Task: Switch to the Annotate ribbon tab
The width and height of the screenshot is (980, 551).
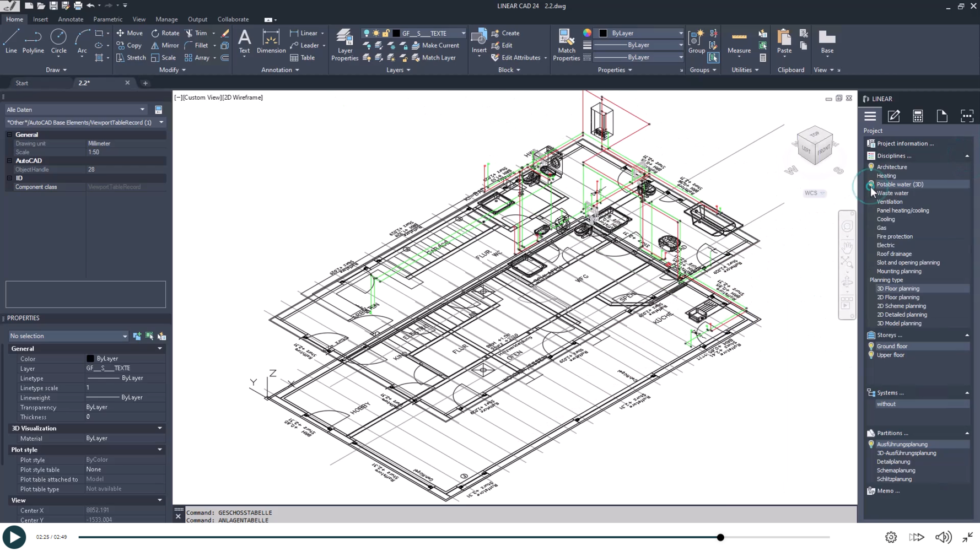Action: coord(71,19)
